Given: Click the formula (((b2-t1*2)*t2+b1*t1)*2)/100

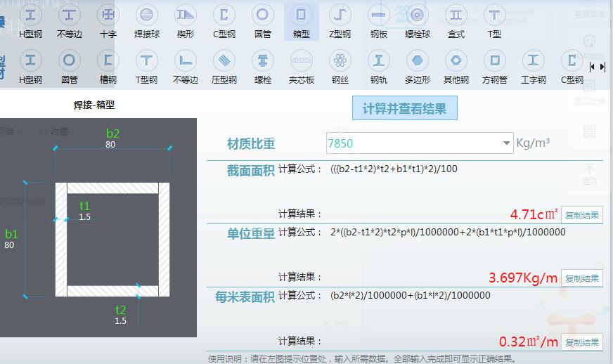Looking at the screenshot, I should coord(394,169).
